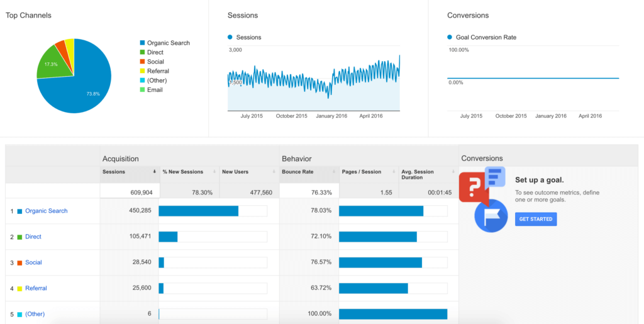Click the green Direct table row swatch

tap(19, 237)
